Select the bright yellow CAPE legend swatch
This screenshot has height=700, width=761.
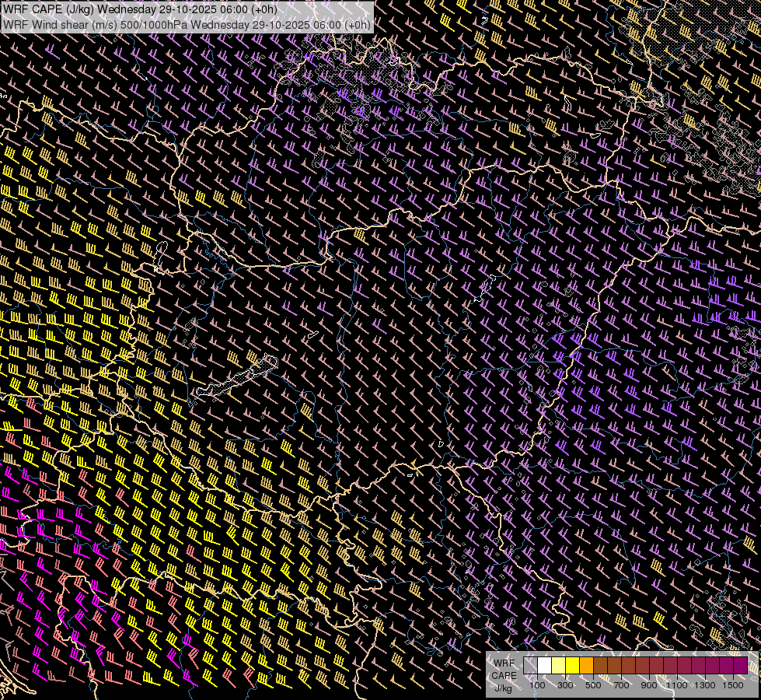coord(572,665)
